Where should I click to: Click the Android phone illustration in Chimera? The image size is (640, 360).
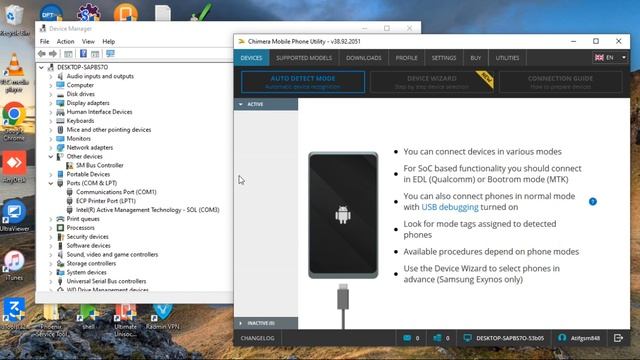tap(343, 215)
